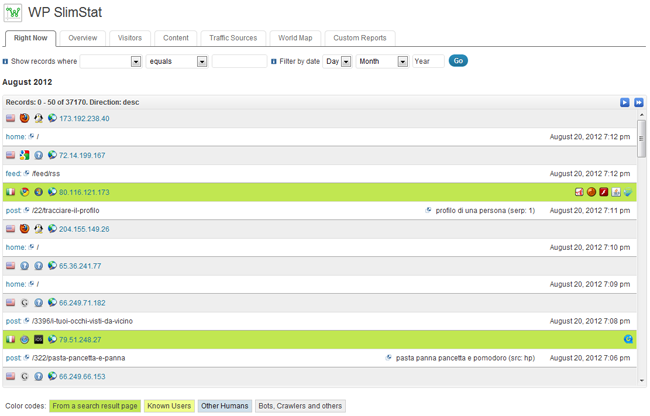Click US flag icon for 173.192.238.40
650x416 pixels.
10,118
